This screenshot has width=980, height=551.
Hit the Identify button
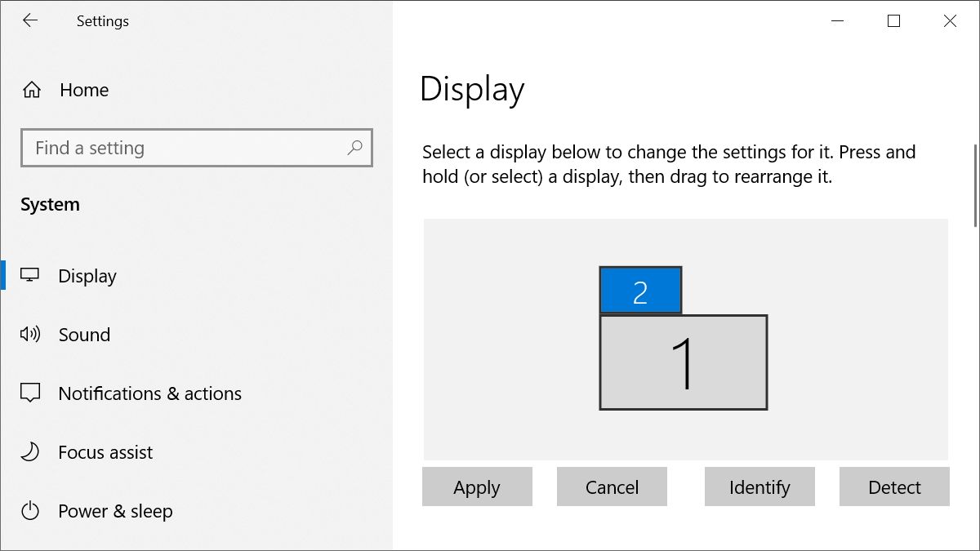pos(759,487)
